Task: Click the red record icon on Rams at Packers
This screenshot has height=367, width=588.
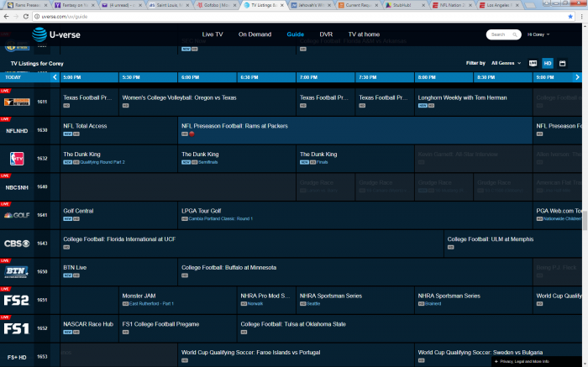Action: coord(192,134)
